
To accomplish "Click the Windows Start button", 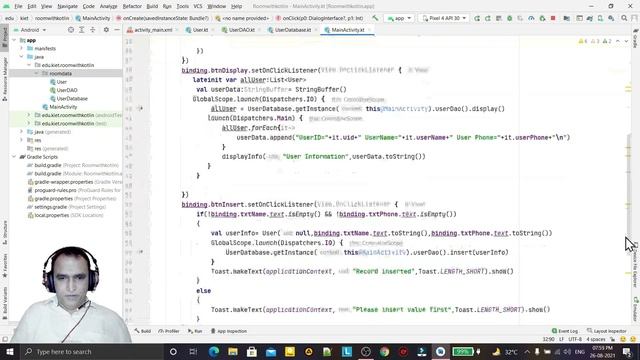I will (x=9, y=351).
